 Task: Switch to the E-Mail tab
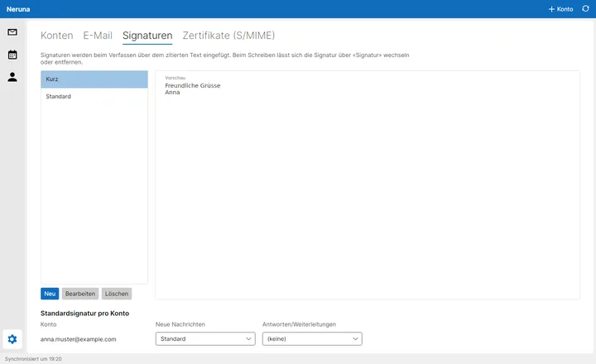(x=98, y=36)
